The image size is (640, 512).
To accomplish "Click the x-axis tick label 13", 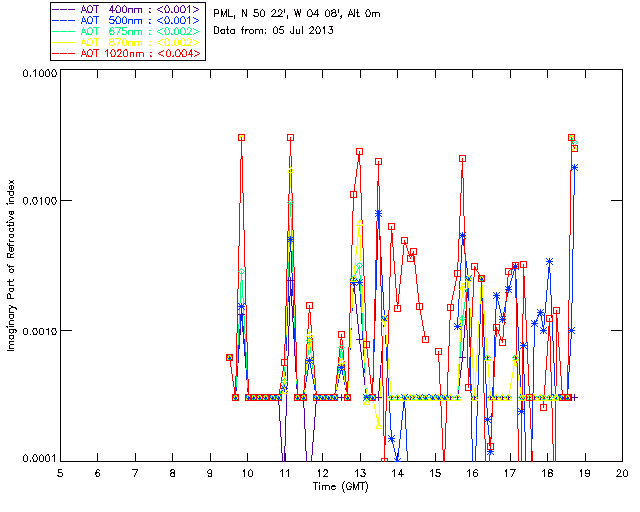I will (360, 473).
